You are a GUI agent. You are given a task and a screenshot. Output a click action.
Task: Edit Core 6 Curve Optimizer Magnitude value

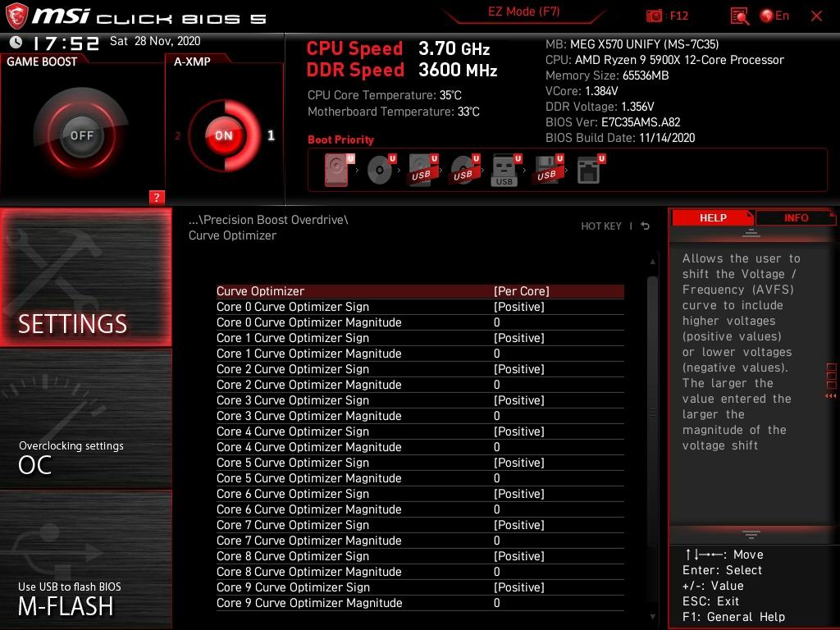(496, 509)
